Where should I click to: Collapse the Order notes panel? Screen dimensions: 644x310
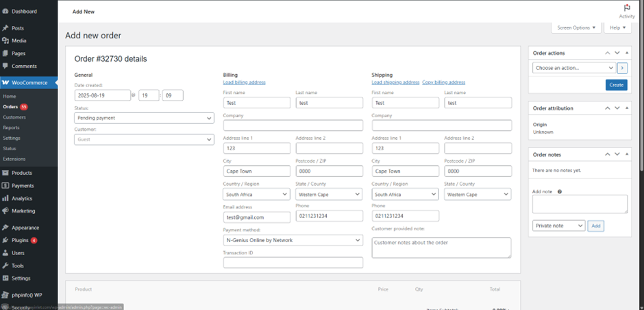click(x=627, y=154)
